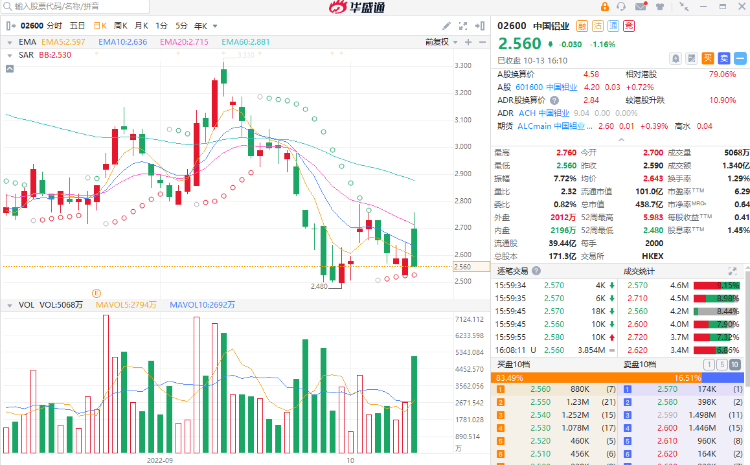This screenshot has width=750, height=465.
Task: Zoom in chart with plus icon
Action: coord(468,42)
